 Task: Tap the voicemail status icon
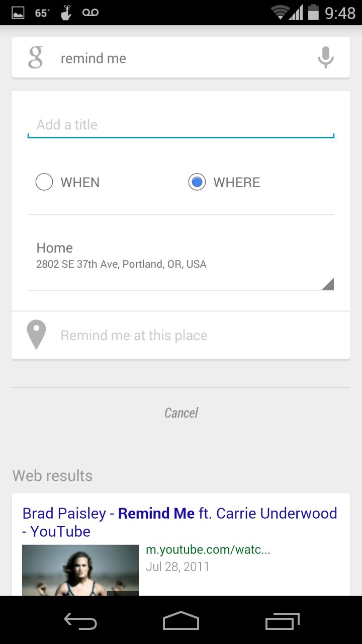[90, 13]
